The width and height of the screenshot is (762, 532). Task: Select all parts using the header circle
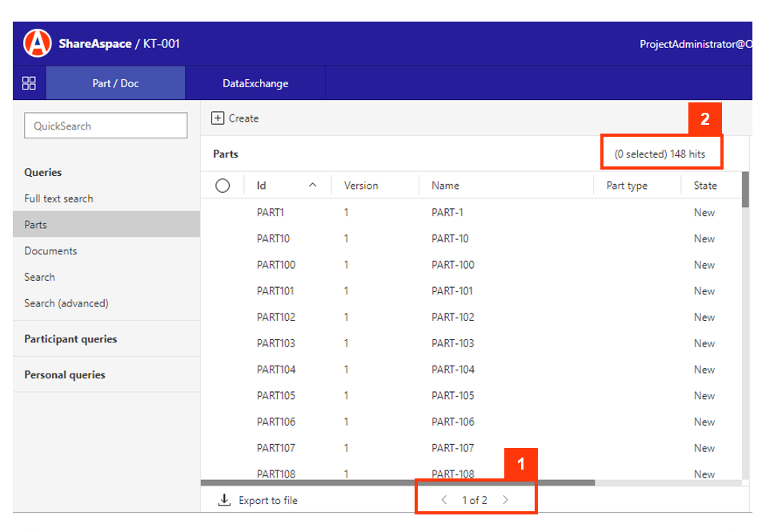coord(222,185)
